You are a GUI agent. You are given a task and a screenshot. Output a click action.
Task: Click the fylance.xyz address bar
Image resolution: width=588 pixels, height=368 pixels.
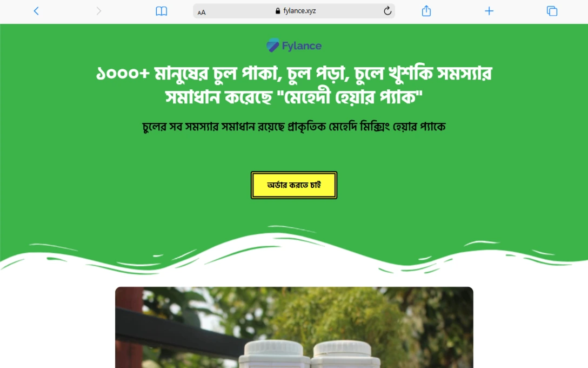point(293,11)
